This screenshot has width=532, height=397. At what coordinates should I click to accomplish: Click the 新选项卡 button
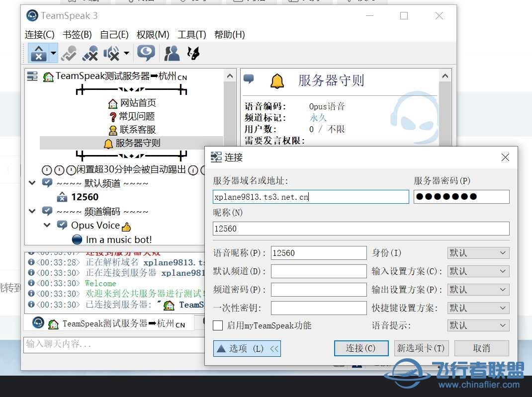click(421, 348)
